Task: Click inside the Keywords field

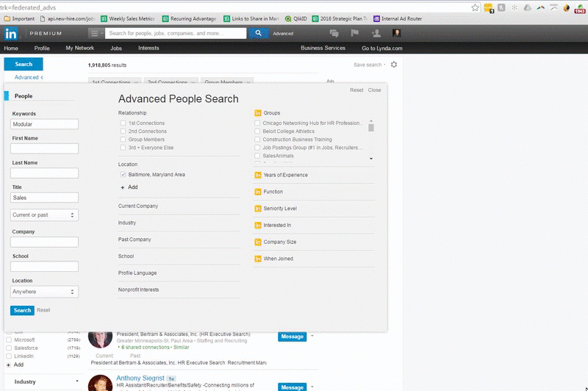Action: 44,124
